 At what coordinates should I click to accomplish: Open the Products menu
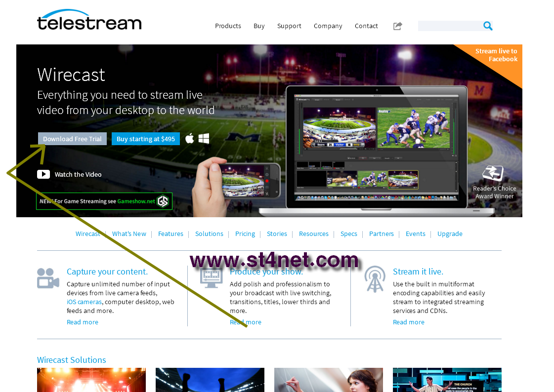click(228, 26)
